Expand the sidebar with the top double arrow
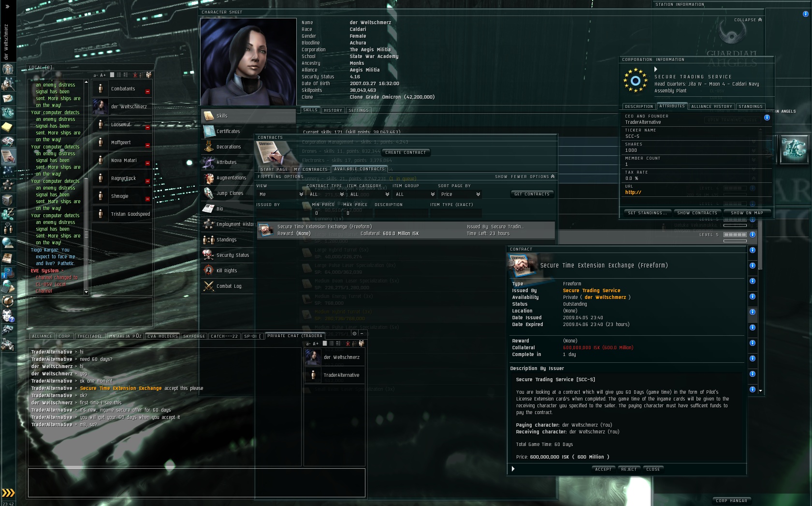The image size is (812, 506). pos(7,7)
